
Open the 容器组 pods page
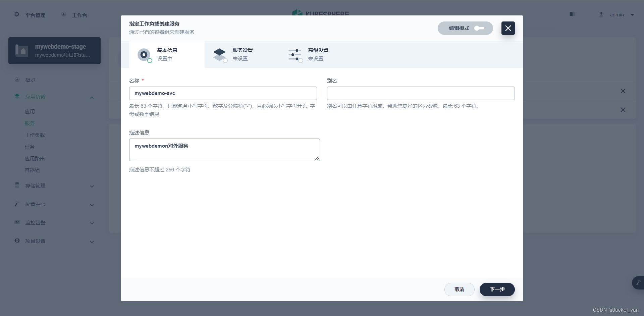click(x=32, y=170)
